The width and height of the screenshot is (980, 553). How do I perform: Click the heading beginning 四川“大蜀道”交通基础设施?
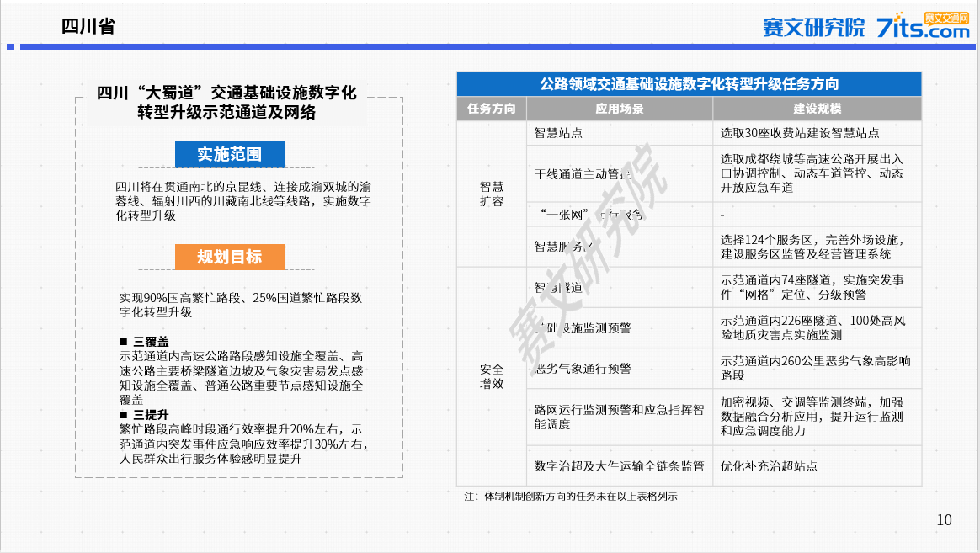click(x=226, y=103)
